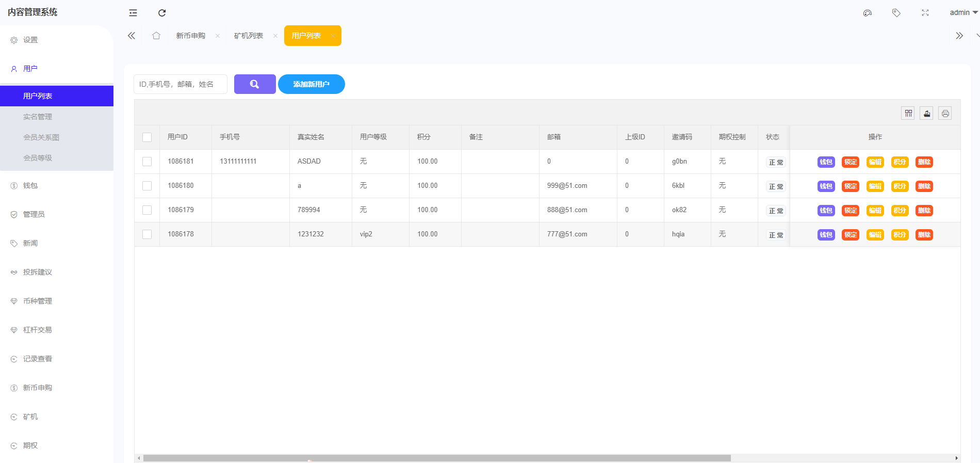Open the admin account dropdown
This screenshot has height=463, width=980.
(x=963, y=13)
